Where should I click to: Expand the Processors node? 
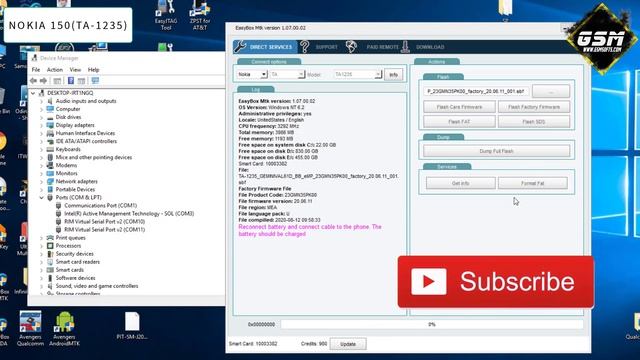click(41, 246)
